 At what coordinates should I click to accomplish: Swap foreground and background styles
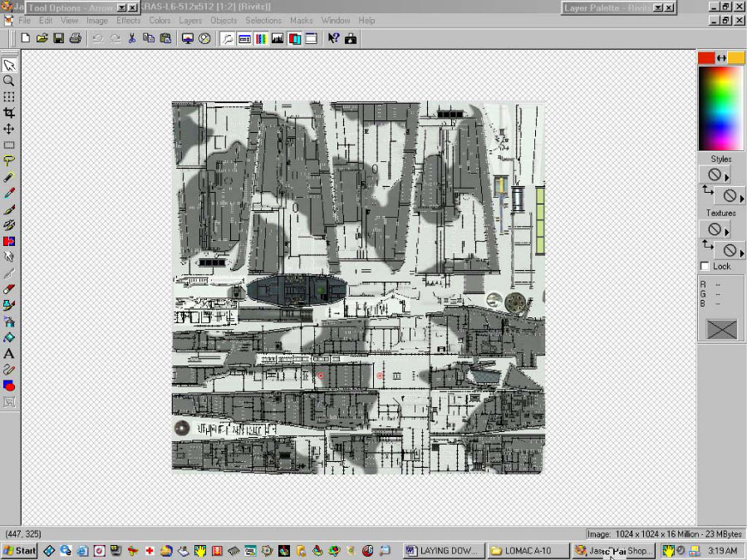point(707,190)
